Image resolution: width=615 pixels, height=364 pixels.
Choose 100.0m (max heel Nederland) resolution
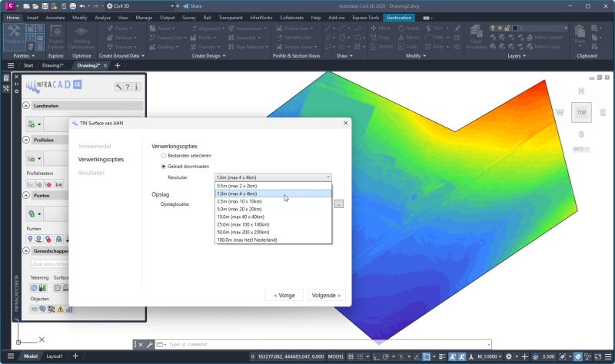coord(274,240)
